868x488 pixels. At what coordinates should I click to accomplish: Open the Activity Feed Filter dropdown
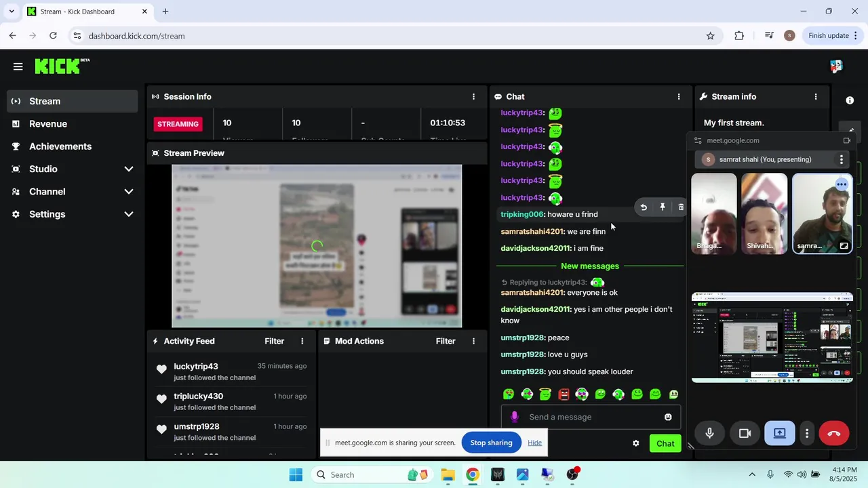click(274, 341)
